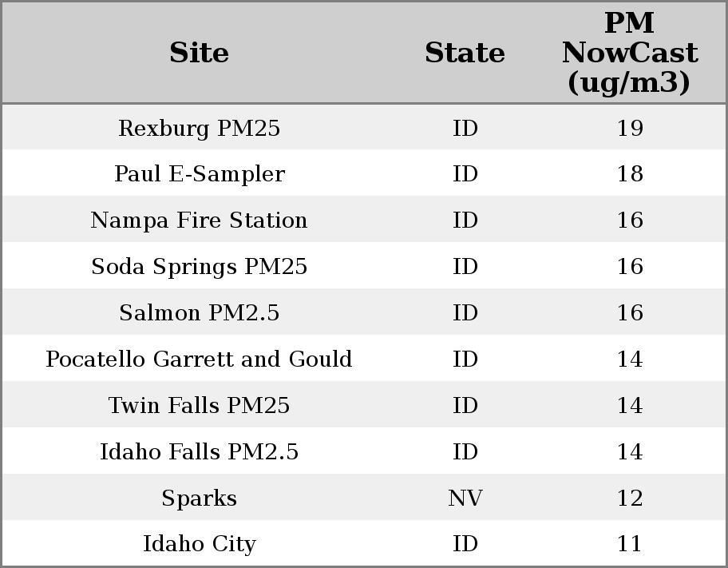Click the Site column header
This screenshot has width=728, height=568.
[x=199, y=53]
